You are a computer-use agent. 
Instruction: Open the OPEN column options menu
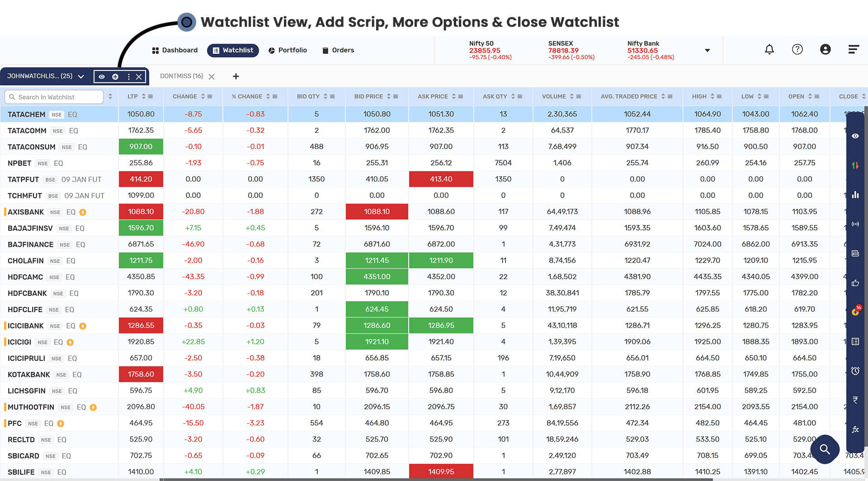(x=817, y=97)
